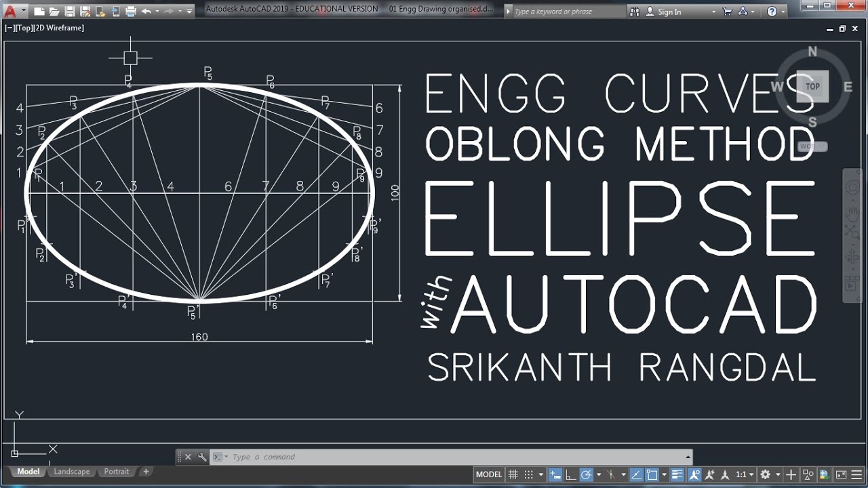
Task: Click the Isolate Objects icon
Action: coord(808,474)
